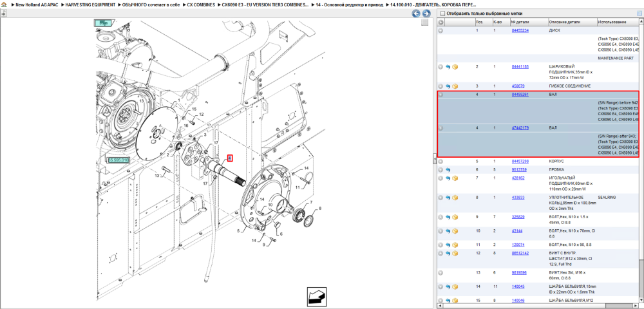Toggle the round selector for part 47442179
Viewport: 644px width, 309px height.
(x=440, y=128)
